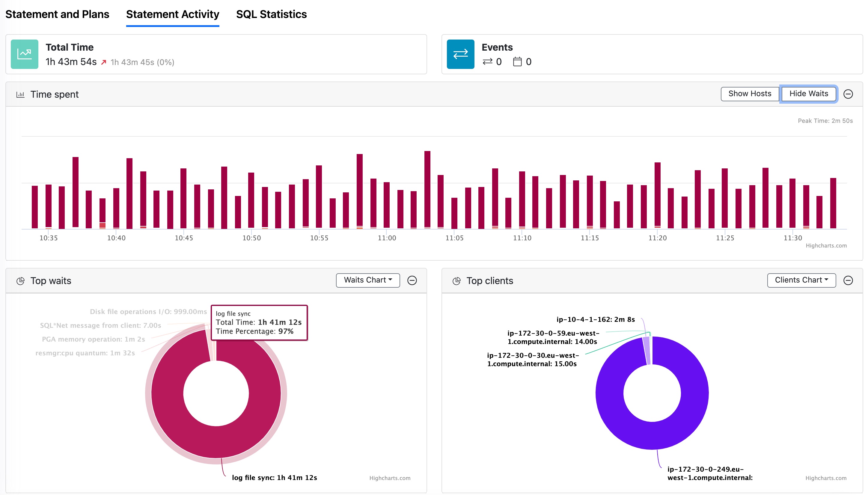Open the Clients Chart dropdown
Viewport: 868px width, 495px height.
coord(801,280)
